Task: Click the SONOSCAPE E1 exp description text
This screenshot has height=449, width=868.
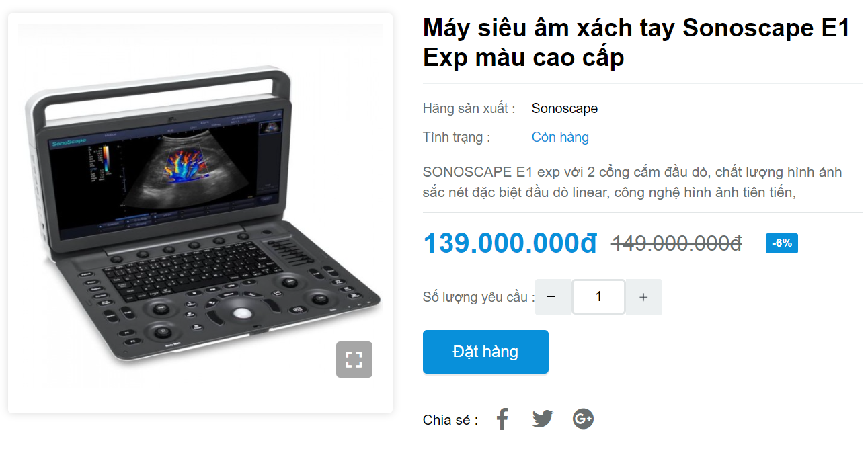Action: pyautogui.click(x=632, y=182)
